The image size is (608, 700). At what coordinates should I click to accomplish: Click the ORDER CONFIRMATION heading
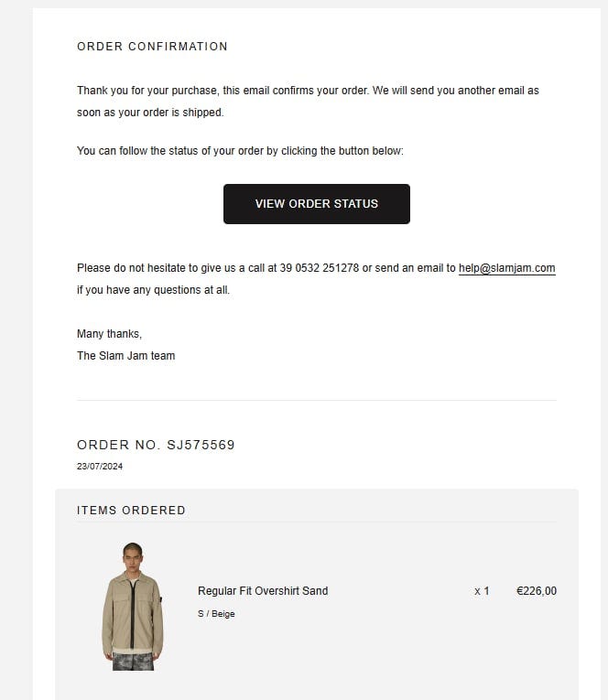pos(152,47)
